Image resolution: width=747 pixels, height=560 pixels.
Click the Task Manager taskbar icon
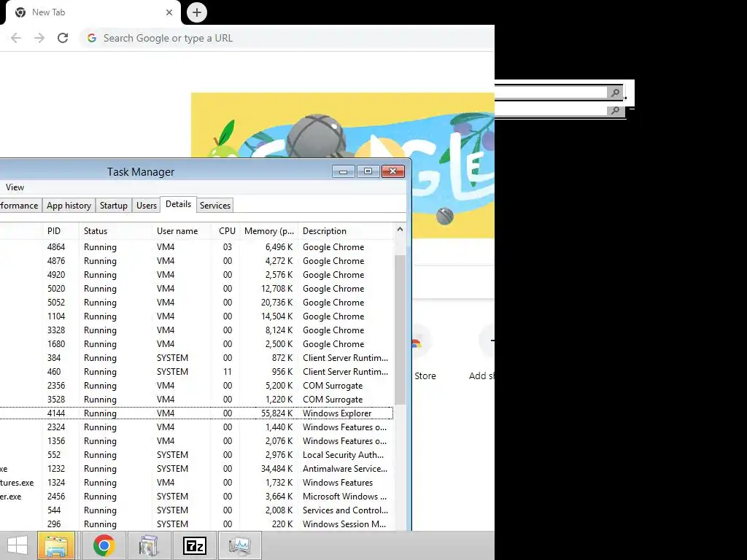(240, 545)
